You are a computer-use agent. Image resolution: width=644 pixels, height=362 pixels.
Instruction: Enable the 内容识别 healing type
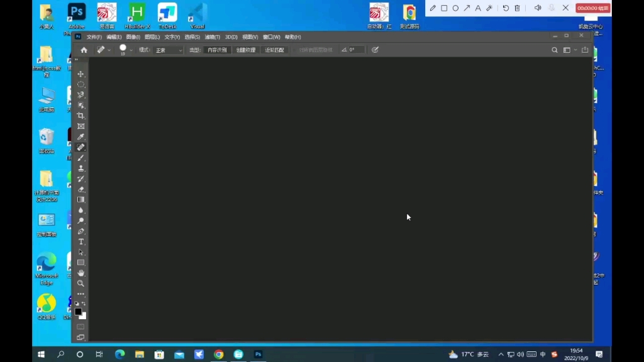tap(217, 50)
